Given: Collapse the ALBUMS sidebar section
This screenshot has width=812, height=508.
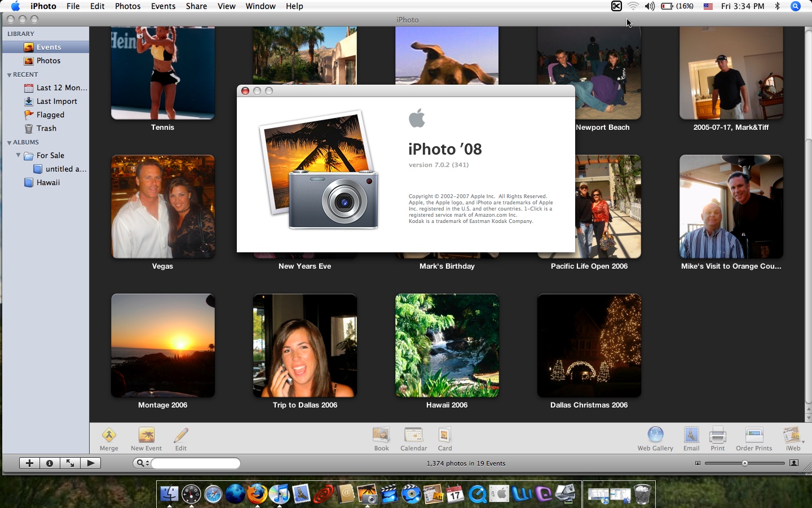Looking at the screenshot, I should 9,143.
